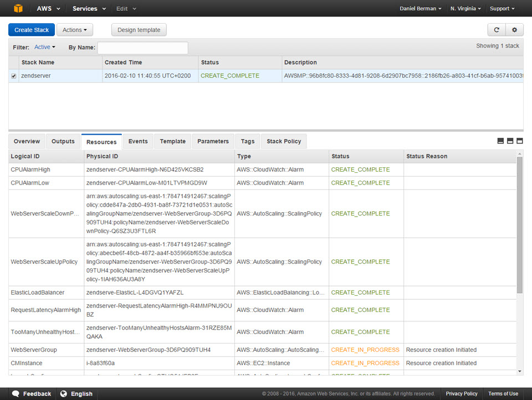This screenshot has width=532, height=400.
Task: Click scrollbar down arrow in Resources table
Action: (x=519, y=371)
